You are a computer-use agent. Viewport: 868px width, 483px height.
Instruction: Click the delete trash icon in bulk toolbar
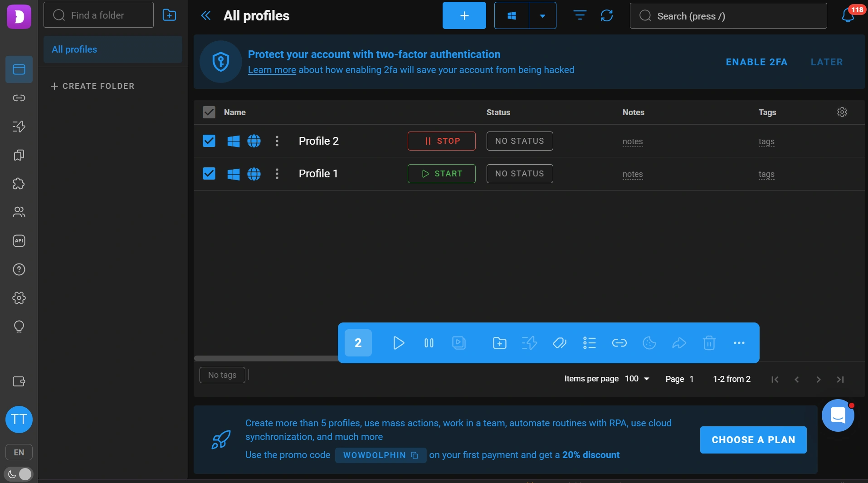[x=709, y=343]
